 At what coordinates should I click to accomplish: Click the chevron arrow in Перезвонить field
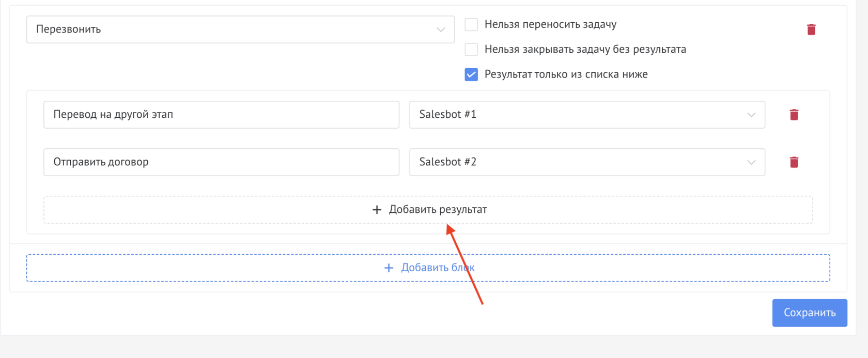440,29
